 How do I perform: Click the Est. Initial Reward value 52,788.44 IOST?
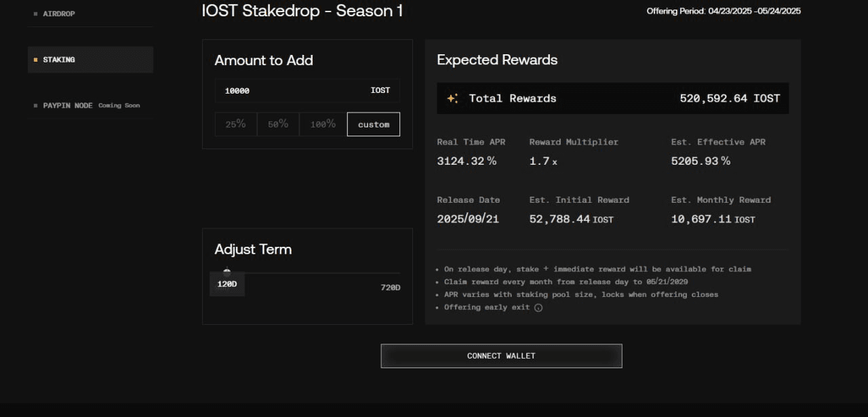(x=572, y=219)
